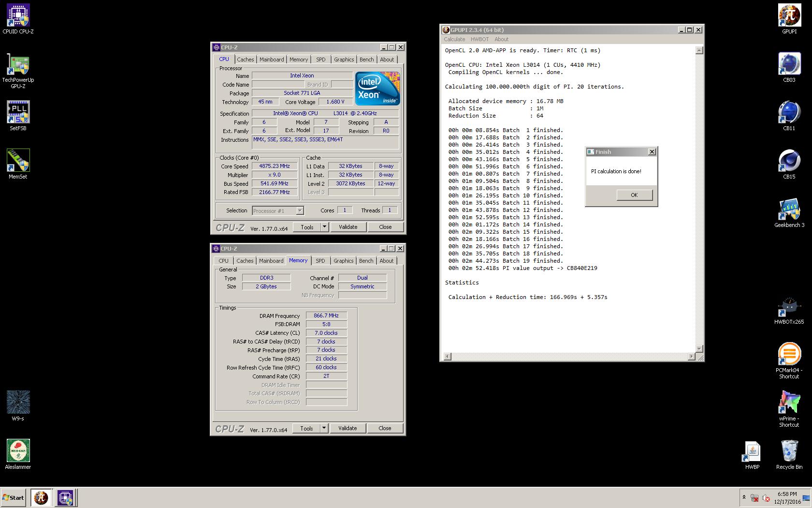Click Close button in bottom CPU-Z
This screenshot has height=508, width=812.
pos(385,428)
